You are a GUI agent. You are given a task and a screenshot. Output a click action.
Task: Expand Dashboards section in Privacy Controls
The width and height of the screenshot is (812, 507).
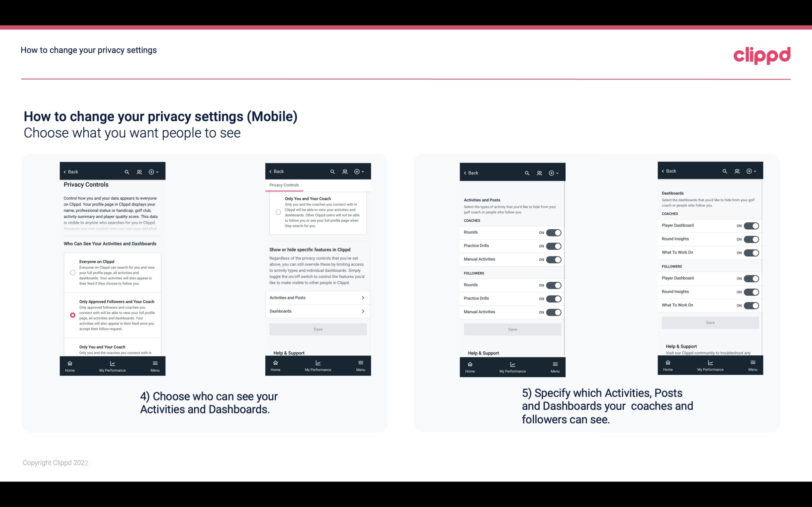[x=317, y=311]
